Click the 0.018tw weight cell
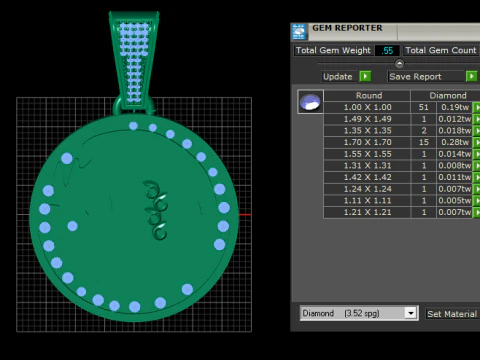The image size is (480, 360). point(455,131)
